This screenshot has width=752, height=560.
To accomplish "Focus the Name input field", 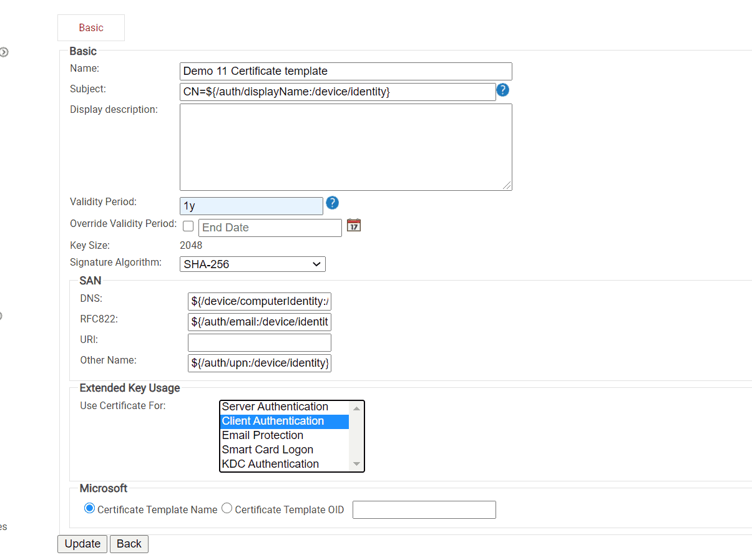I will click(x=346, y=71).
